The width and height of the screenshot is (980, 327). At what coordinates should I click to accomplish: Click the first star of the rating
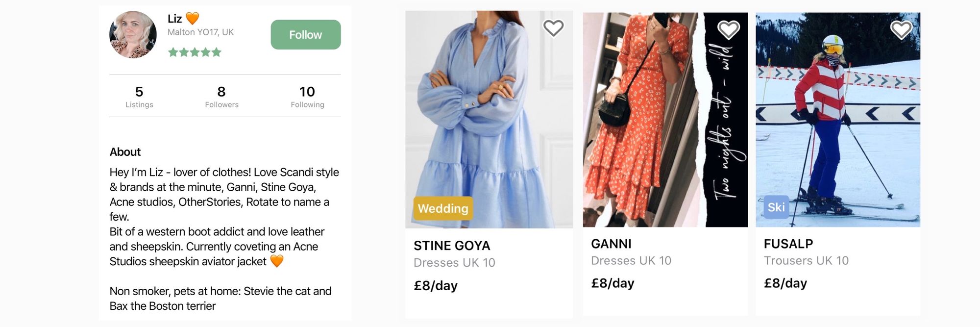tap(172, 51)
